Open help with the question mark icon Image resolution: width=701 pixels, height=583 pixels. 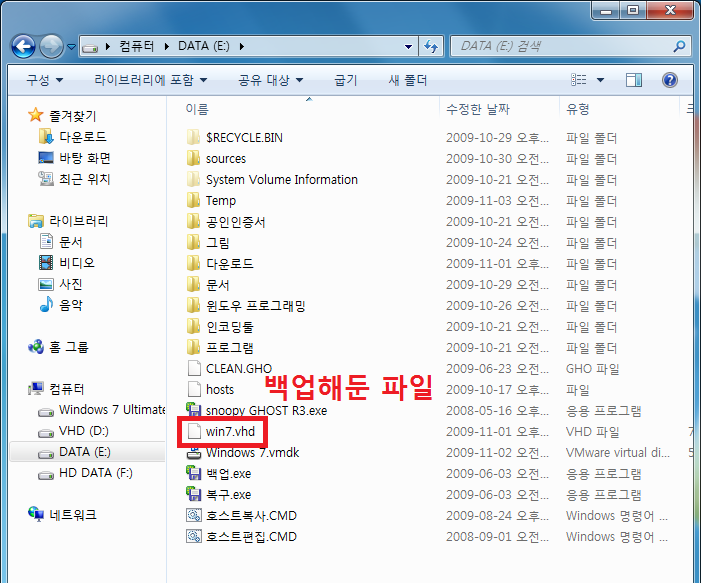(x=669, y=80)
